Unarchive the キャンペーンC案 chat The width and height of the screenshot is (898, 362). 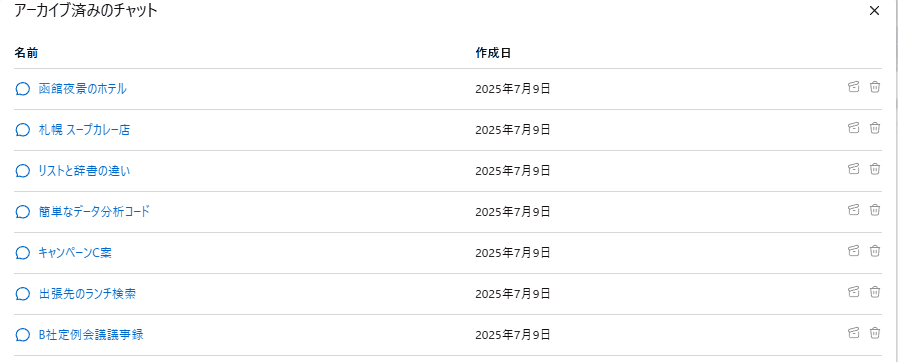point(853,251)
